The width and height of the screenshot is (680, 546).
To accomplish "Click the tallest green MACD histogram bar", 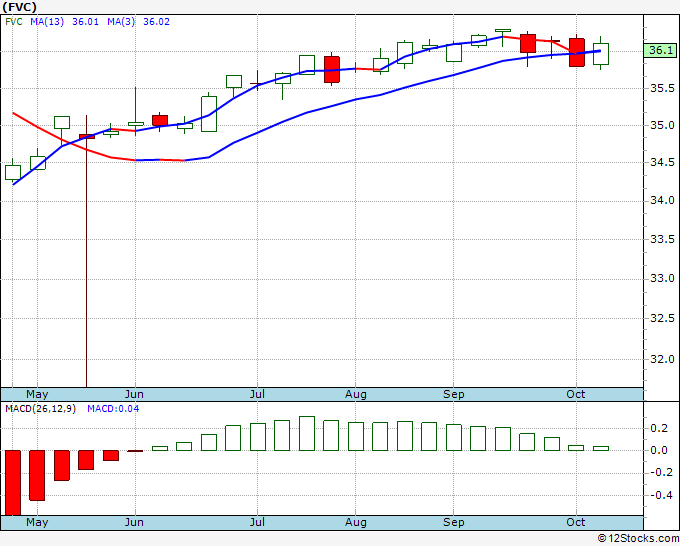I will (x=307, y=434).
